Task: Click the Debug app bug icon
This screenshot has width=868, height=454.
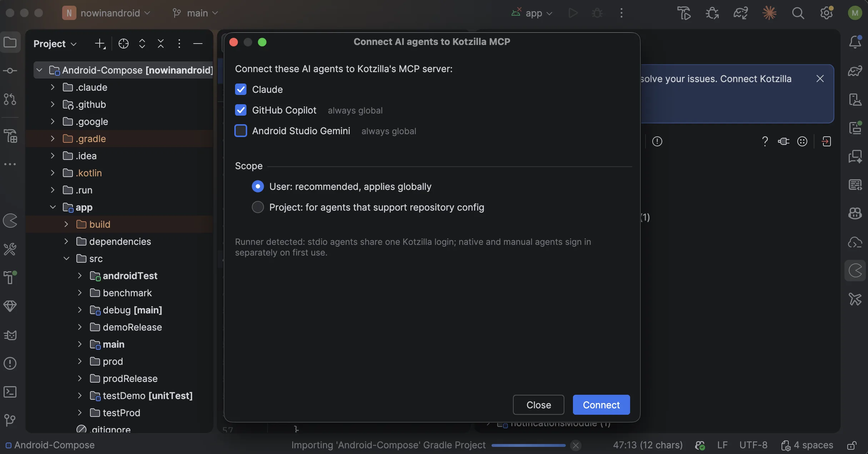Action: click(597, 13)
